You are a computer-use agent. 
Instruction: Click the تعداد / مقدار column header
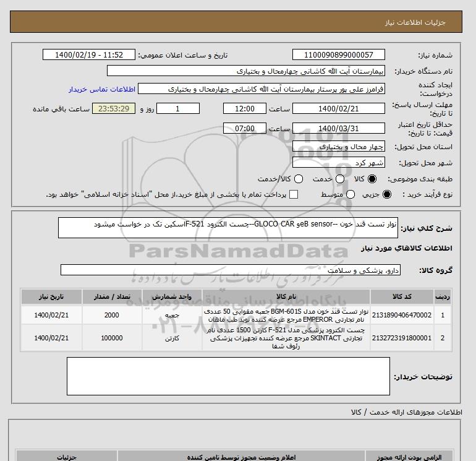(112, 296)
